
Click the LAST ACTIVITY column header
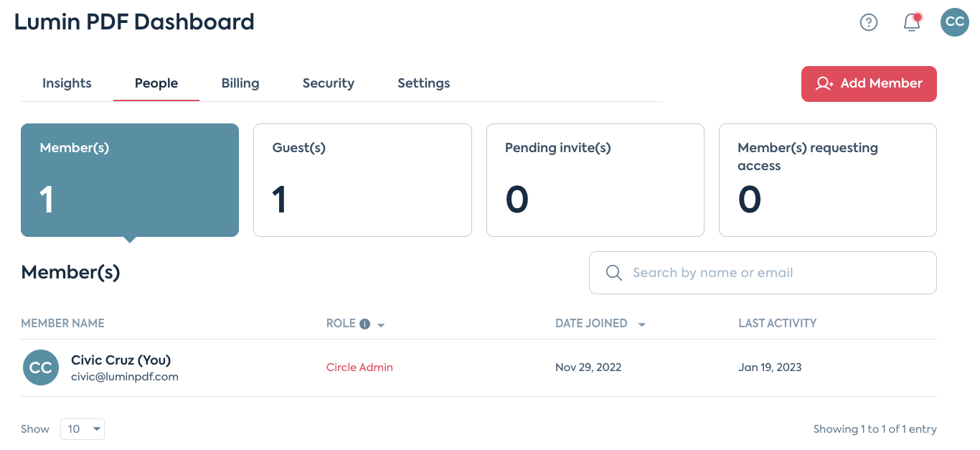[x=778, y=324]
